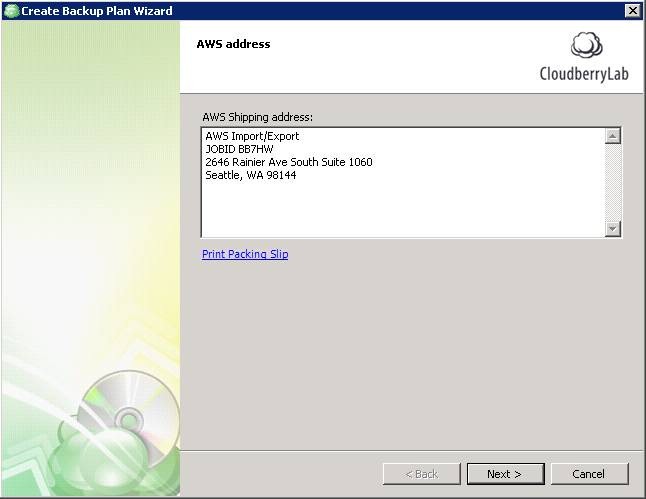Click the scroll down arrow in address box
Screen dimensions: 646x499
click(x=613, y=228)
